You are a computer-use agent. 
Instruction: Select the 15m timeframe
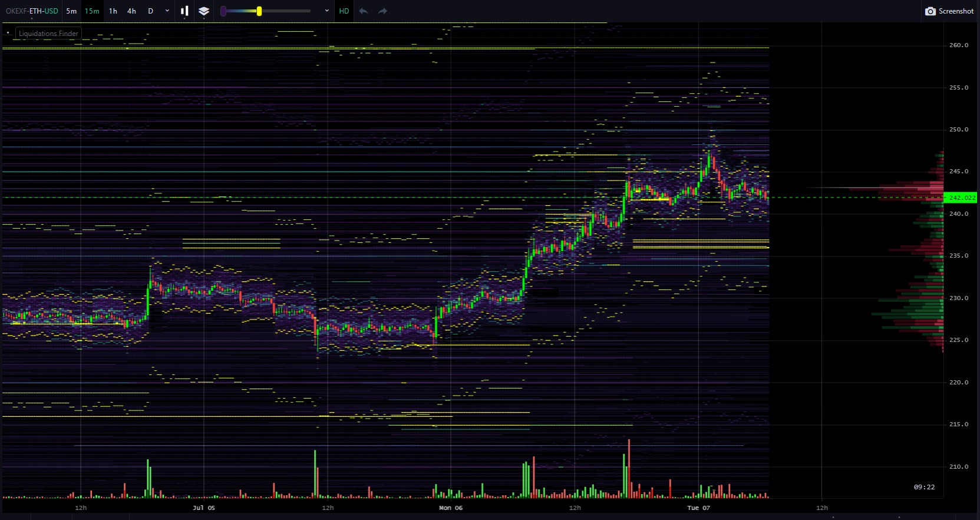click(92, 11)
